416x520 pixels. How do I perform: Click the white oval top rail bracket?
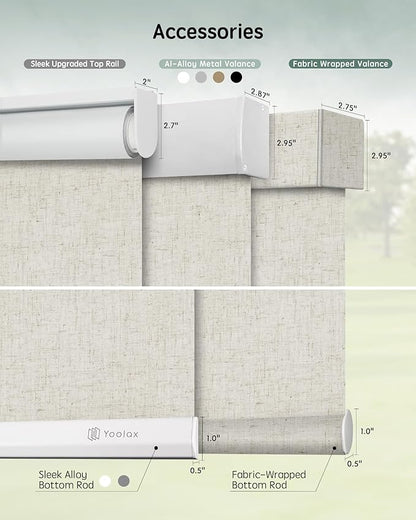coord(146,123)
